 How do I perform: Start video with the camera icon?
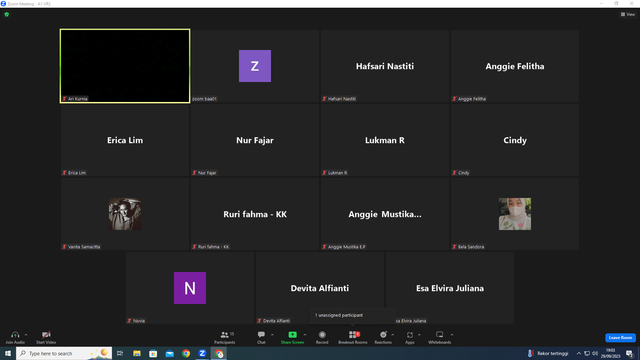(46, 335)
